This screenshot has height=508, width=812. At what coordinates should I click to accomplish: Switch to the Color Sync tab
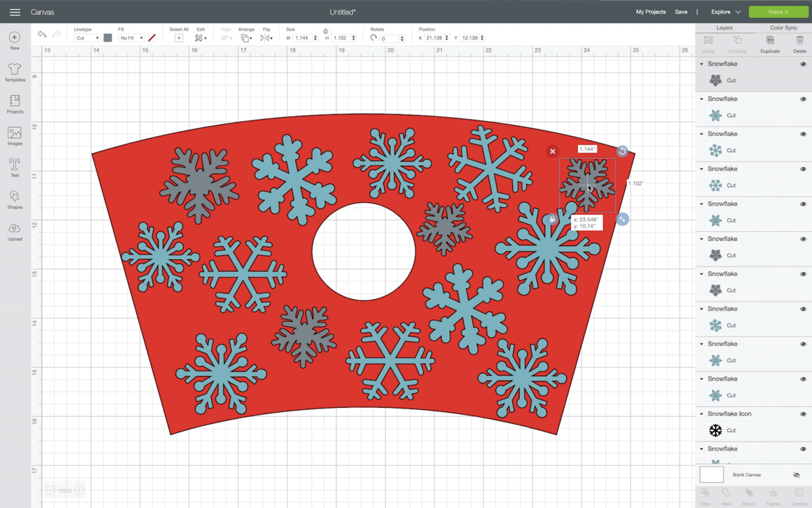point(783,28)
